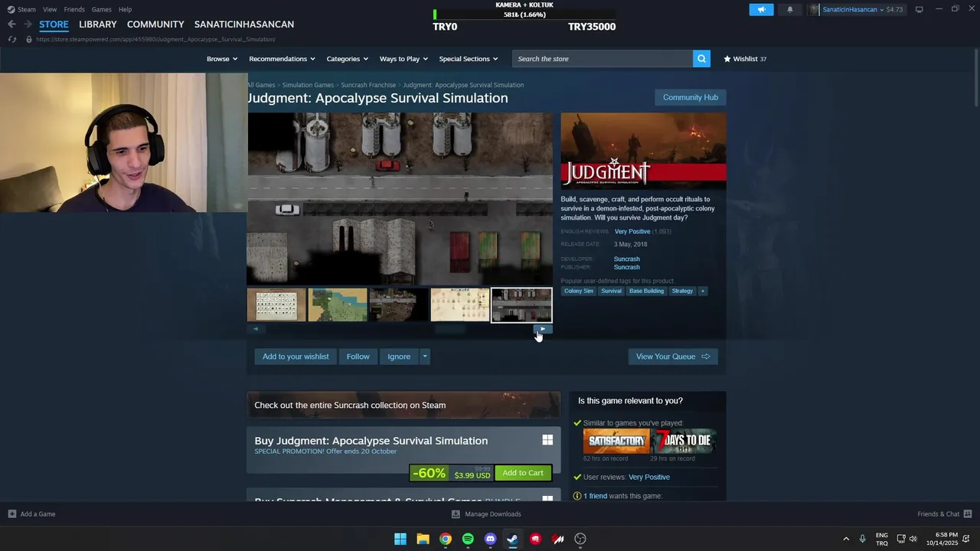Click the Windows platform icon on buy box

click(x=547, y=440)
